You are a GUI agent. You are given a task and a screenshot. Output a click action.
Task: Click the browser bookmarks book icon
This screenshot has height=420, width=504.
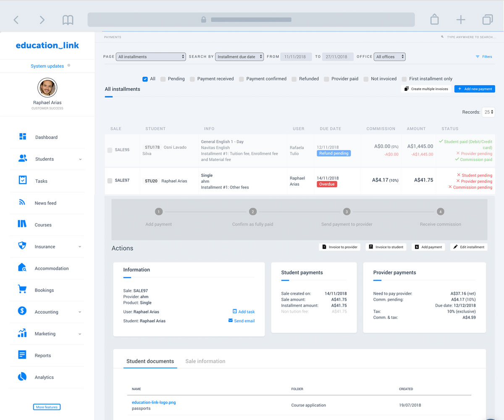click(68, 20)
